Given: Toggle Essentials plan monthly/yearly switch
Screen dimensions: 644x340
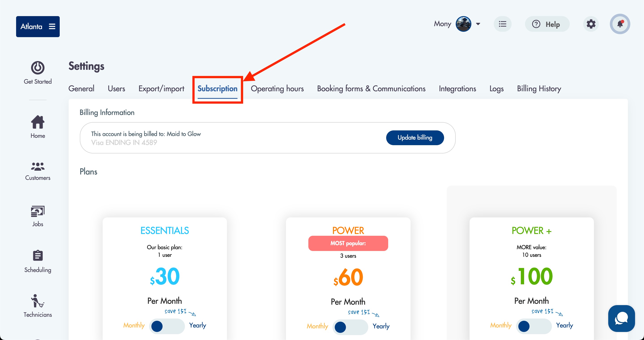Looking at the screenshot, I should click(x=167, y=326).
